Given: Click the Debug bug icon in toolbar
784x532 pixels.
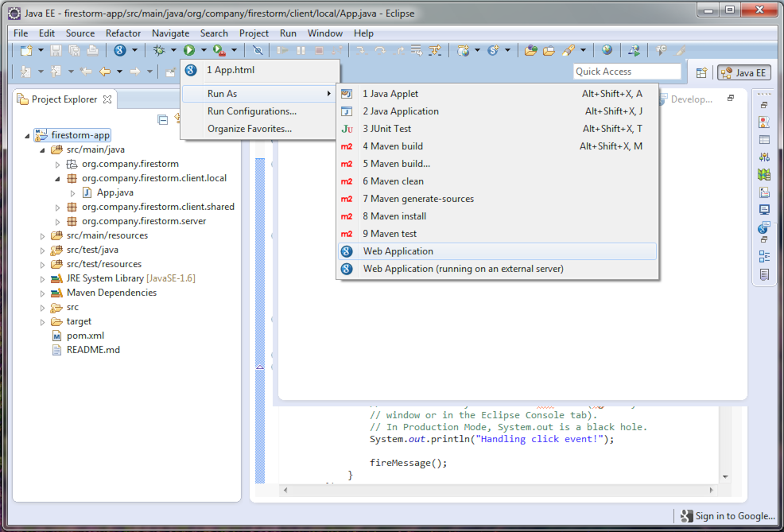Looking at the screenshot, I should tap(159, 50).
